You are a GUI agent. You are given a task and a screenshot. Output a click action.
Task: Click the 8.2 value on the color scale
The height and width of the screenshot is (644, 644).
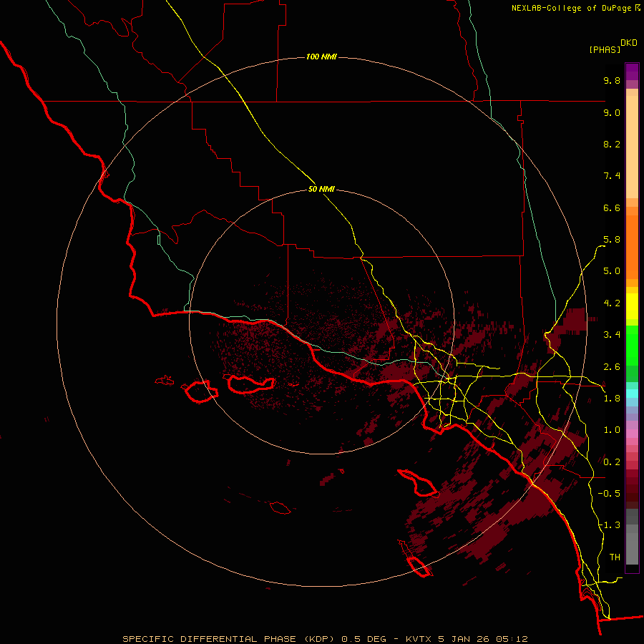612,144
